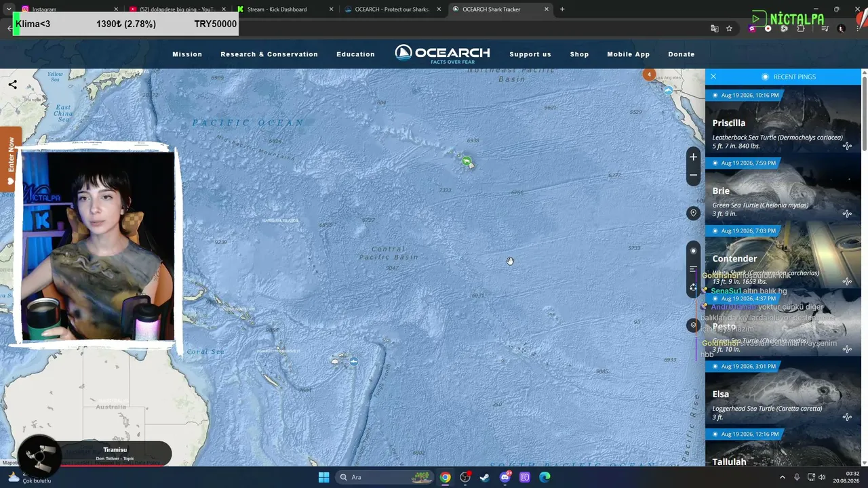Click the location pin map button
868x488 pixels.
693,213
